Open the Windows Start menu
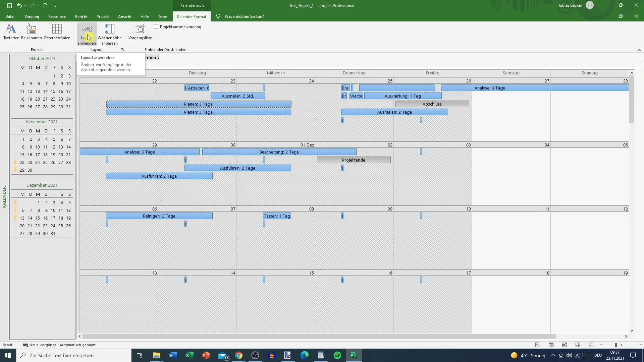Viewport: 644px width, 362px height. 8,355
